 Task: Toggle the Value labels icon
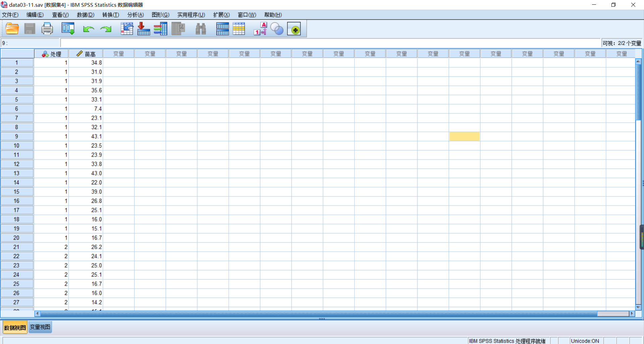click(260, 29)
